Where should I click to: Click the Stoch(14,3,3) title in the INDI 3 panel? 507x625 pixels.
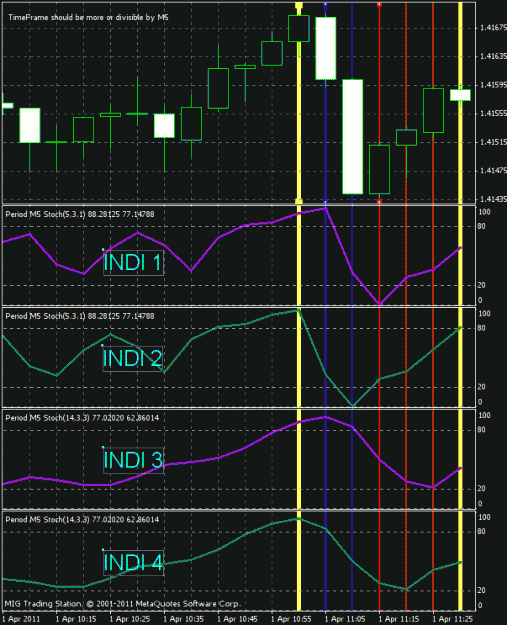coord(82,418)
